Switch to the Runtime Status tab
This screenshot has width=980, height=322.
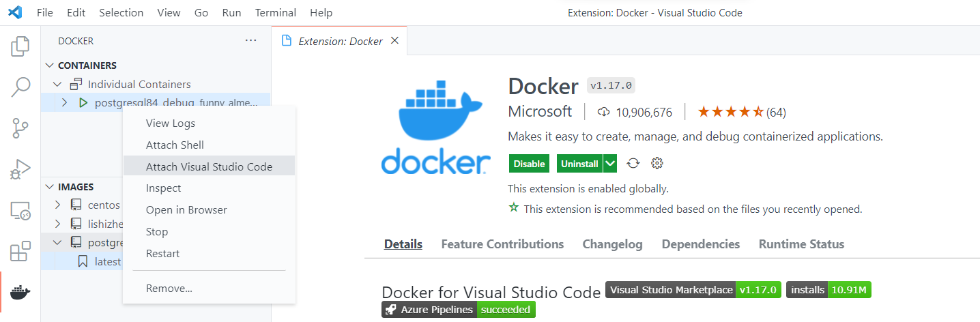801,244
